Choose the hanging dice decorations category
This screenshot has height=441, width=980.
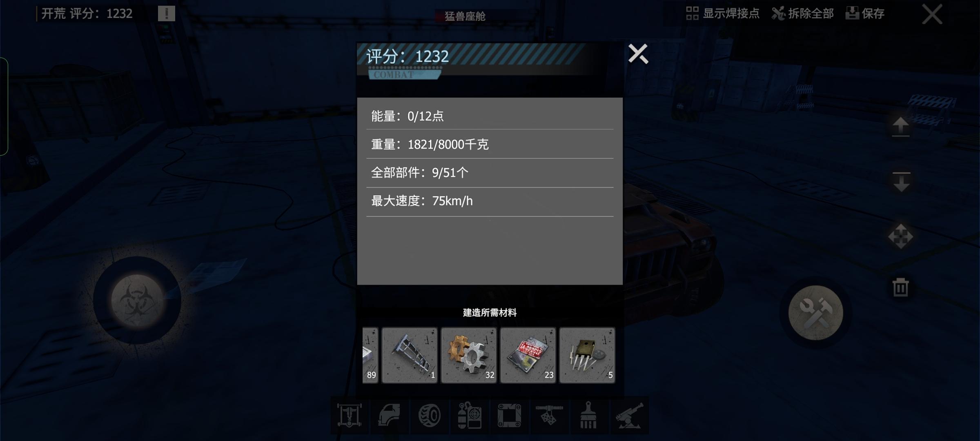coord(549,416)
